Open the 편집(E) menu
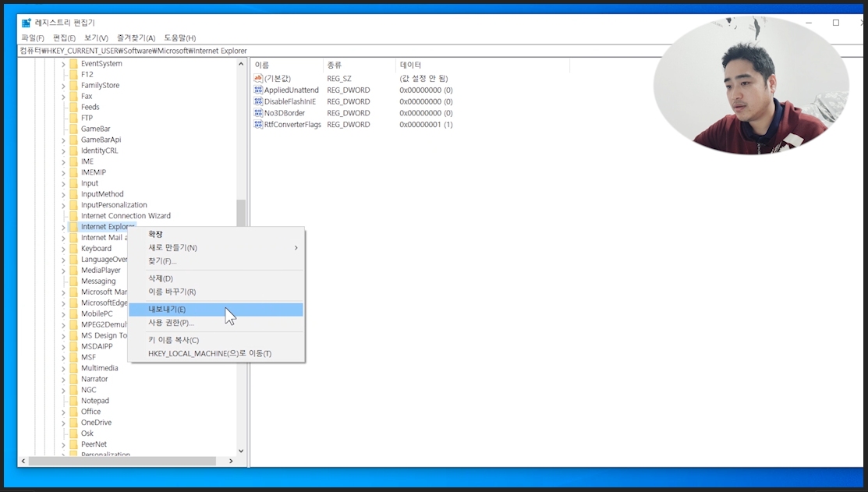 coord(64,37)
